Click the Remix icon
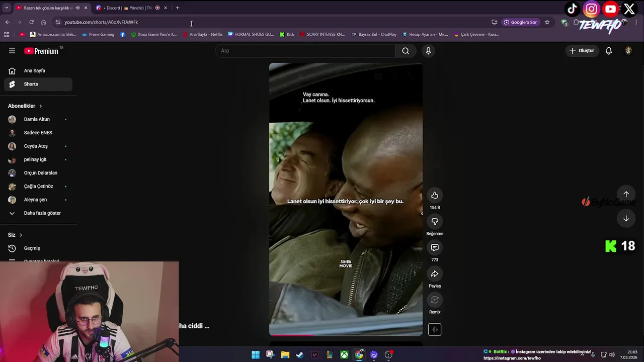The image size is (644, 362). 435,300
